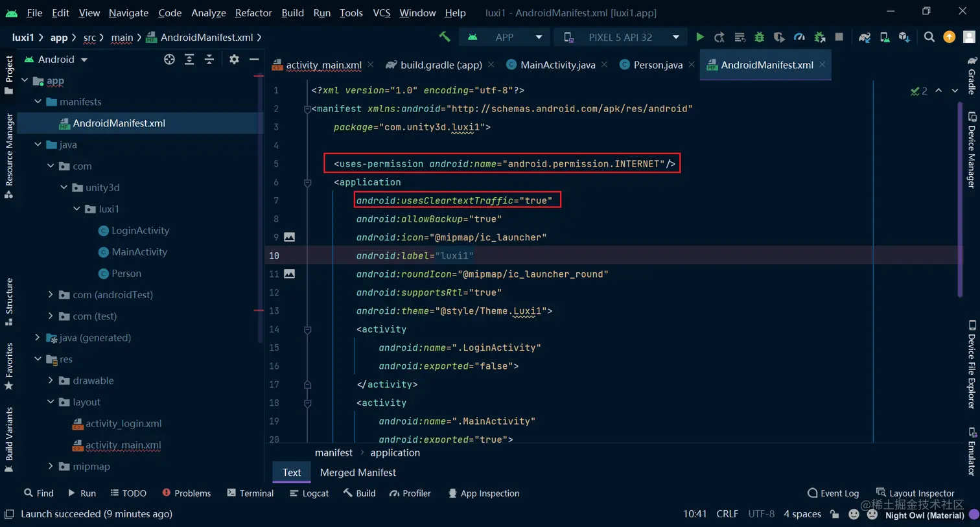This screenshot has height=527, width=980.
Task: Open App Inspection tool window
Action: 484,493
